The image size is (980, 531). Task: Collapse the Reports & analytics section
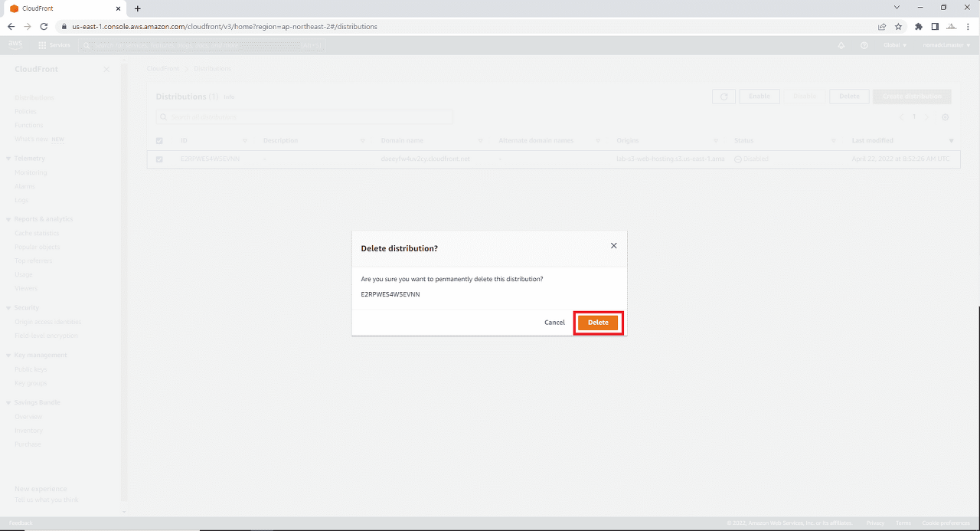8,219
